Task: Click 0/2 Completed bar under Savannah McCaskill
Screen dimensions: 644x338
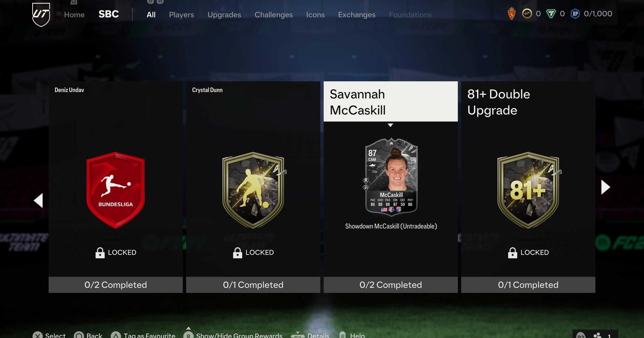Action: 390,285
